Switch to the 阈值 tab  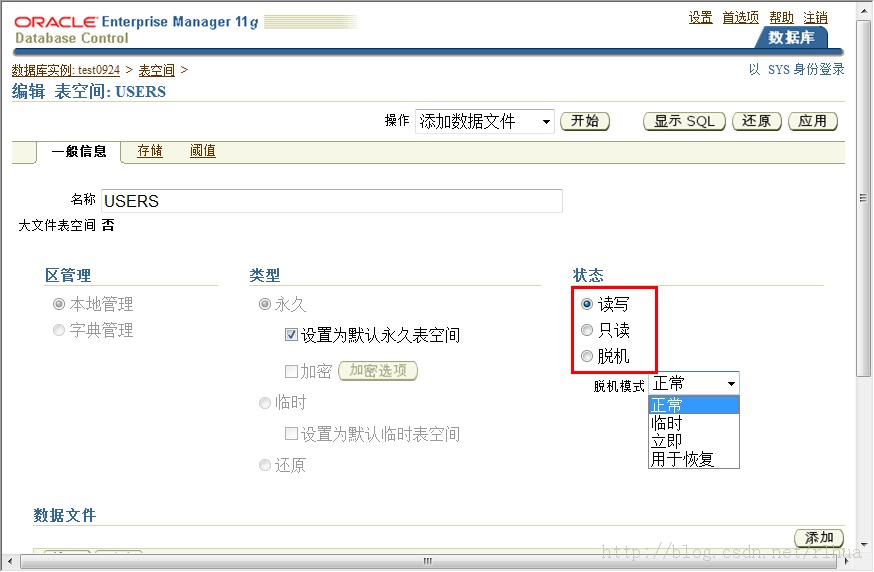pyautogui.click(x=202, y=151)
